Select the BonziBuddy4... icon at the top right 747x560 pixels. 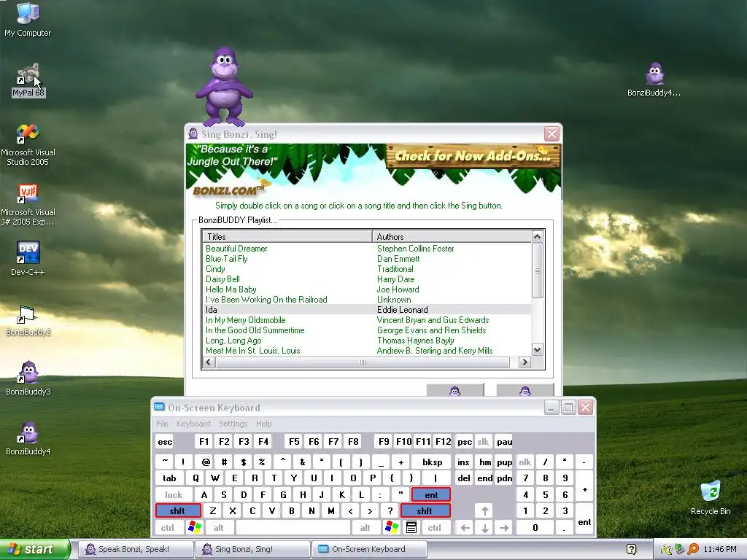pyautogui.click(x=654, y=80)
